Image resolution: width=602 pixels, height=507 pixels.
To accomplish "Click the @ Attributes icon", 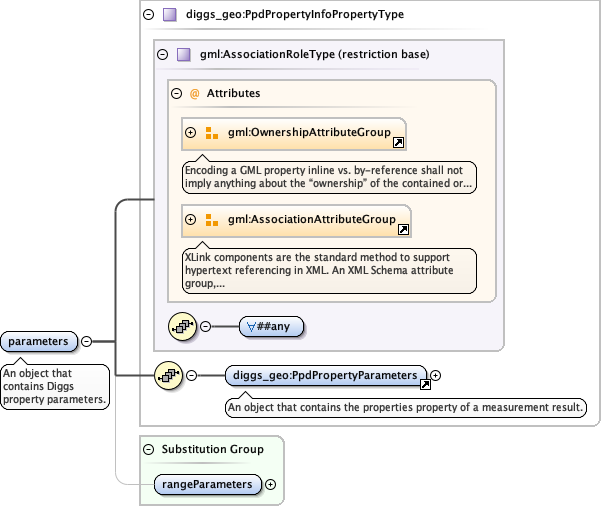I will tap(194, 93).
